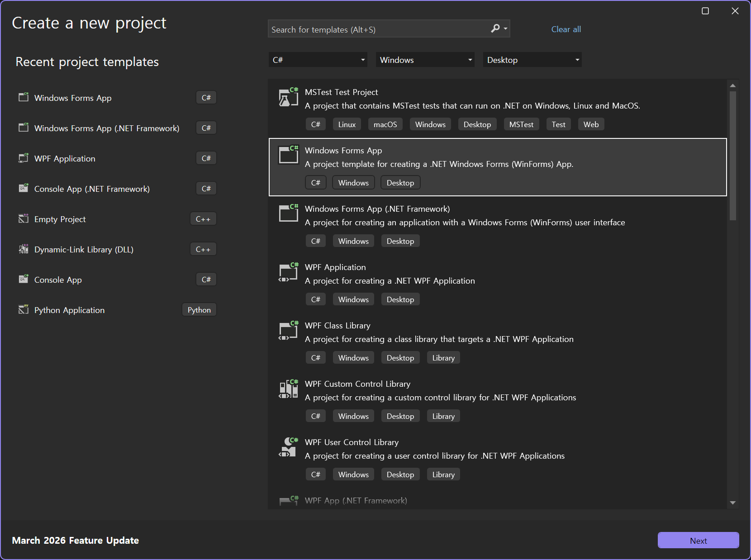The width and height of the screenshot is (751, 560).
Task: Click the MSTest tag on MSTest Test Project
Action: point(521,124)
